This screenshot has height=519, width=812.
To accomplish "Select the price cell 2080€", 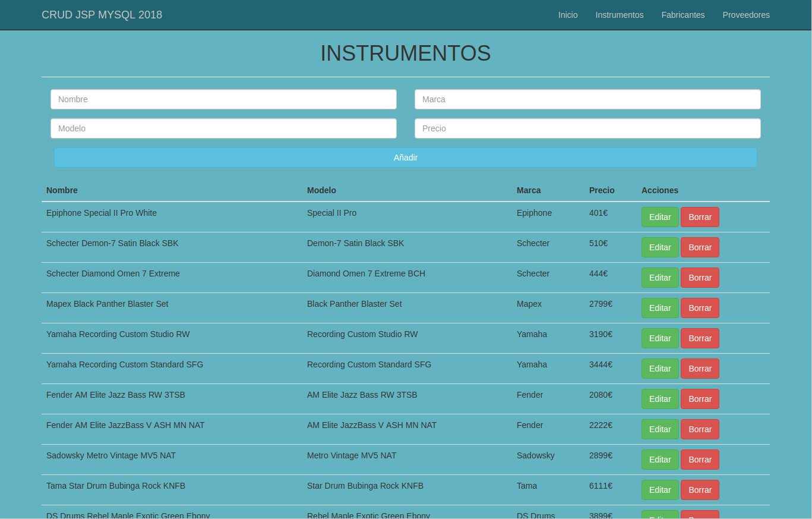I will [x=601, y=395].
